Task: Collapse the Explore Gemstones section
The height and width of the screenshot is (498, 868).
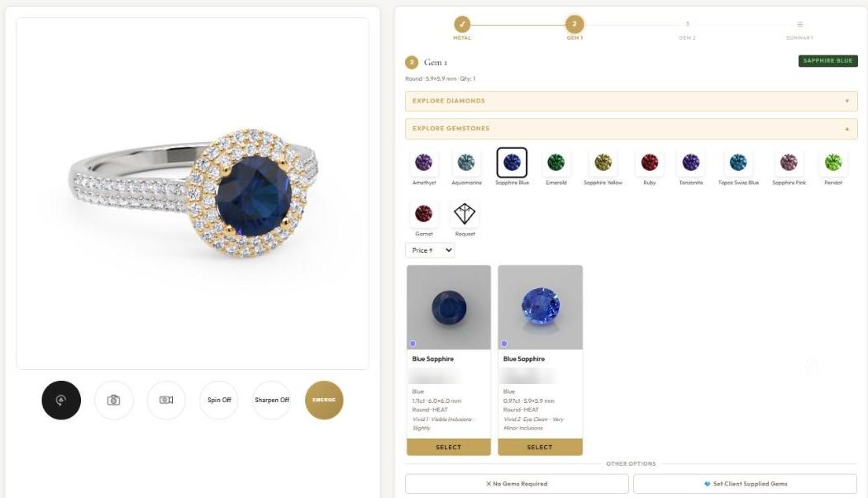Action: click(631, 128)
